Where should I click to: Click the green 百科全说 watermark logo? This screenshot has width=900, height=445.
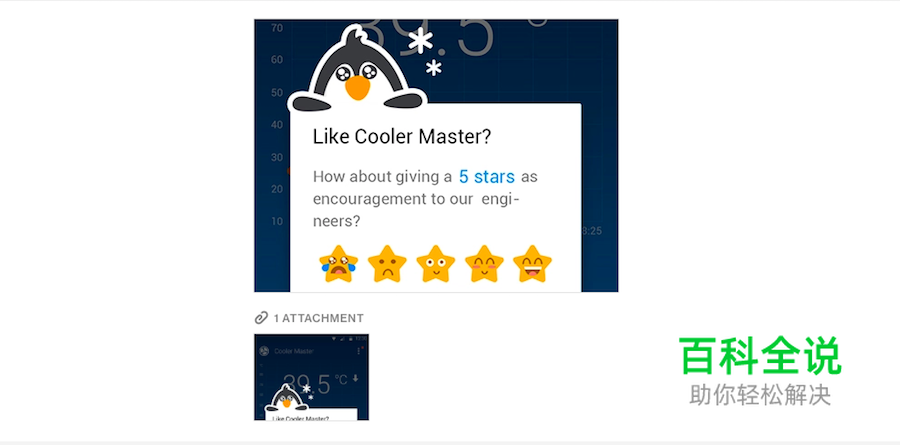click(x=760, y=356)
